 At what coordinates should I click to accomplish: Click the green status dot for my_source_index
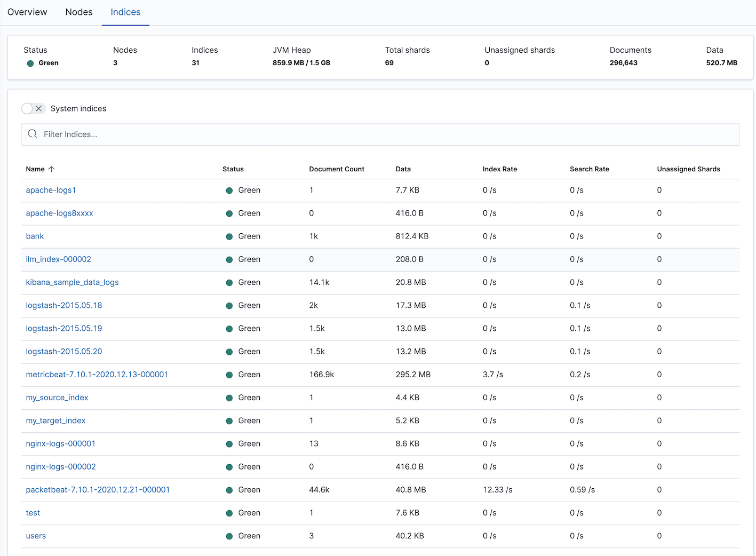[x=229, y=398]
